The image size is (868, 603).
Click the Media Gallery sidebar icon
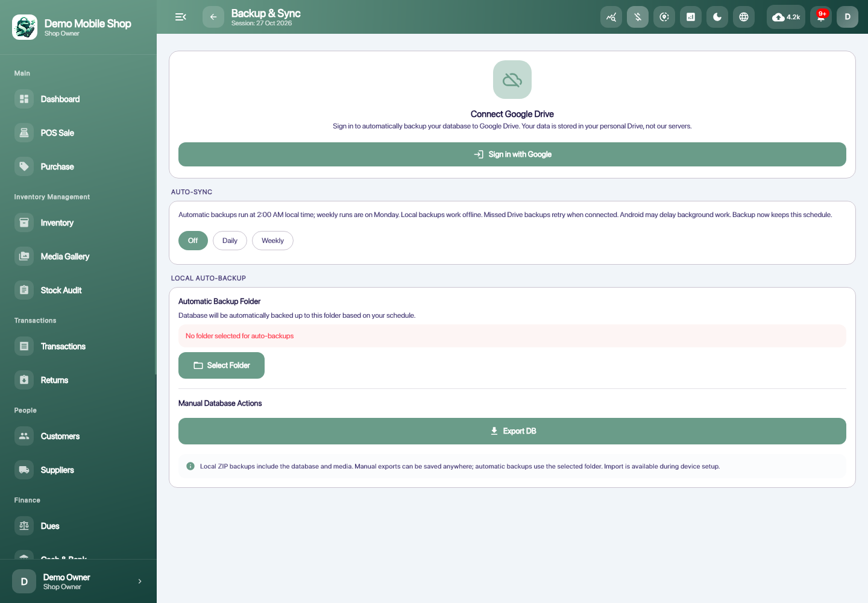tap(24, 256)
